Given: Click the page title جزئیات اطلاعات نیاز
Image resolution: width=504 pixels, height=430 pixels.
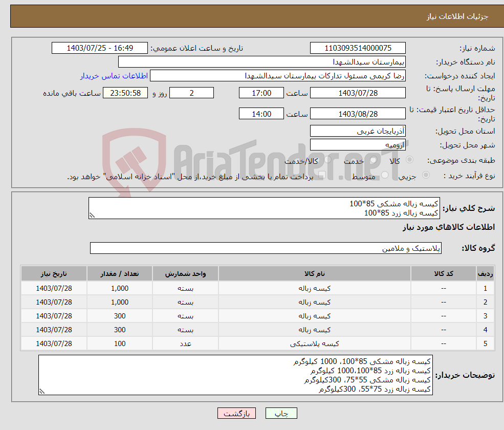Looking at the screenshot, I should coord(457,16).
